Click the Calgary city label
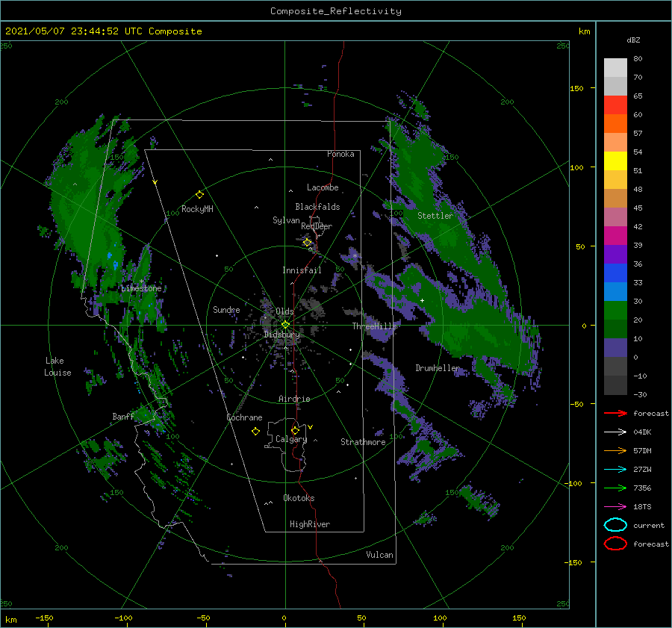 pos(291,439)
